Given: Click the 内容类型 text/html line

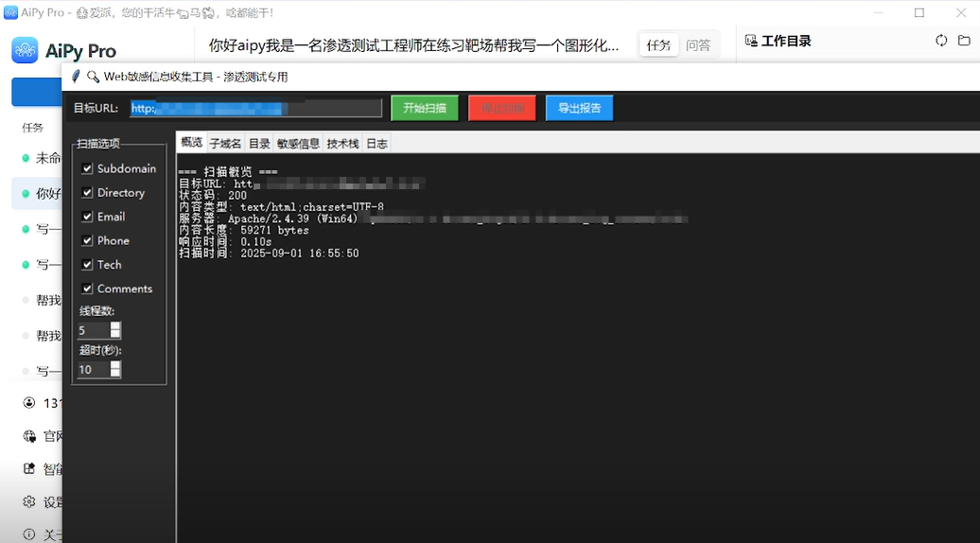Looking at the screenshot, I should [x=281, y=207].
